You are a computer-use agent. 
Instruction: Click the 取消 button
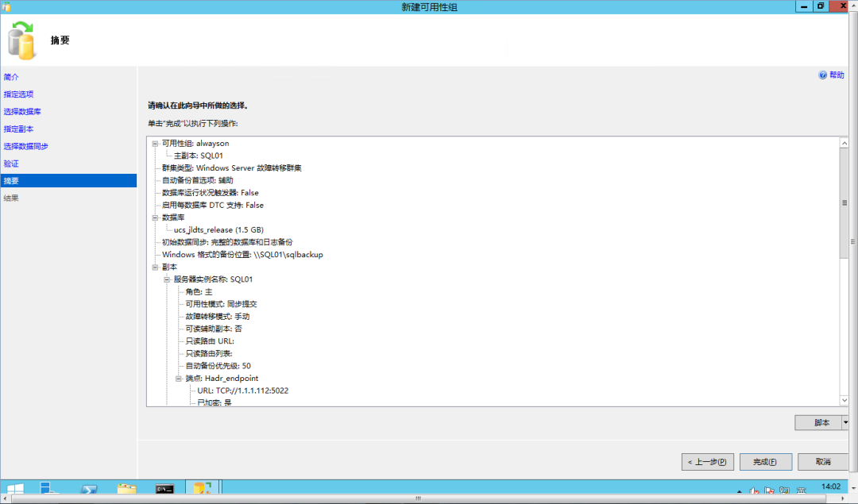(824, 462)
